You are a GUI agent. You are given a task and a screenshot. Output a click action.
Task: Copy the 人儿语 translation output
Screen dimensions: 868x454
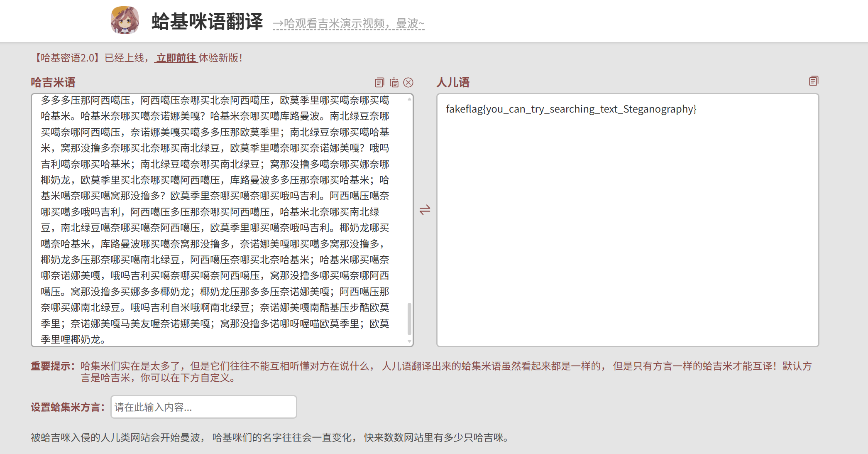click(x=813, y=81)
